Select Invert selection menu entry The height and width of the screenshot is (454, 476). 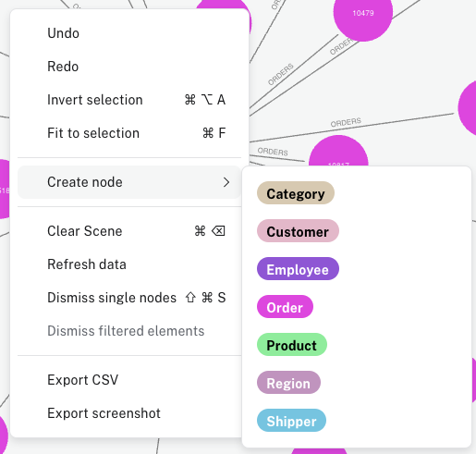click(129, 100)
